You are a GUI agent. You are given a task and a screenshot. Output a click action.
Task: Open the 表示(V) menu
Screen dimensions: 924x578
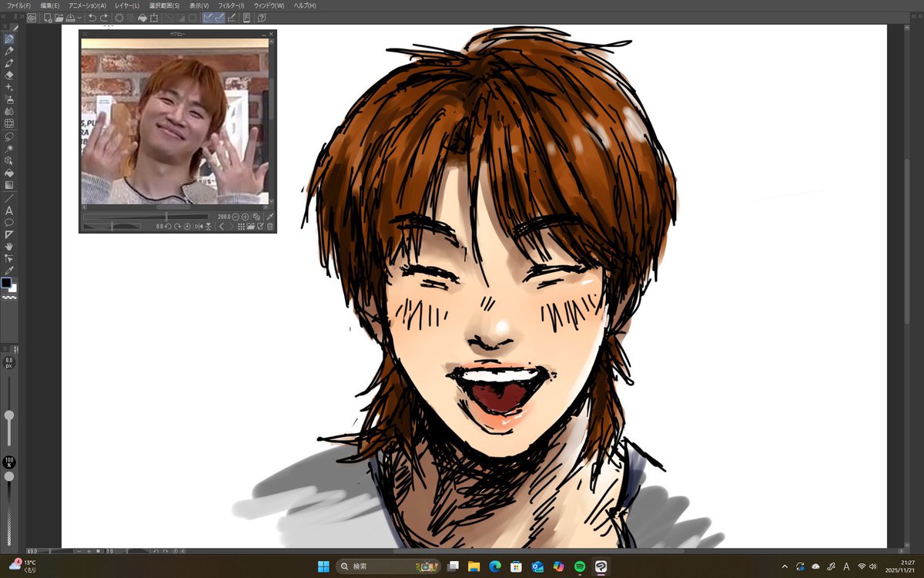tap(199, 5)
